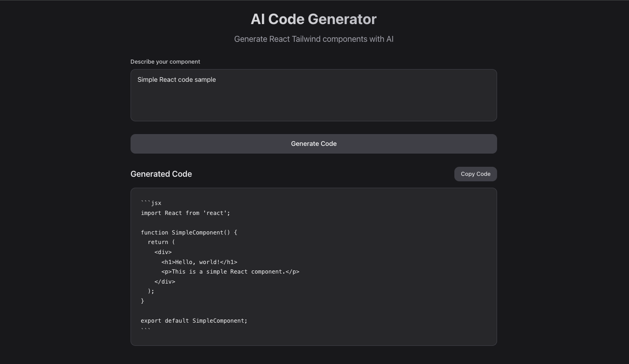Click the ");" code line
The width and height of the screenshot is (629, 364).
(151, 291)
